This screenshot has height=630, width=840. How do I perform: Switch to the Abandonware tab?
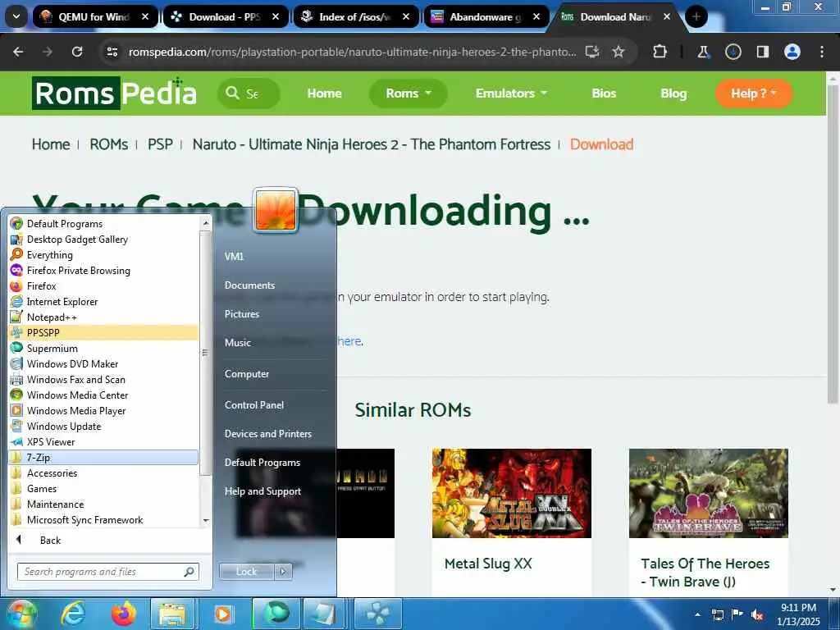coord(487,16)
